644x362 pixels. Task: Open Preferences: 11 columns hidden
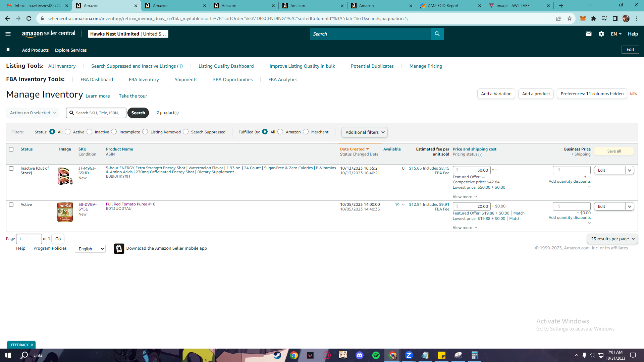click(x=592, y=94)
